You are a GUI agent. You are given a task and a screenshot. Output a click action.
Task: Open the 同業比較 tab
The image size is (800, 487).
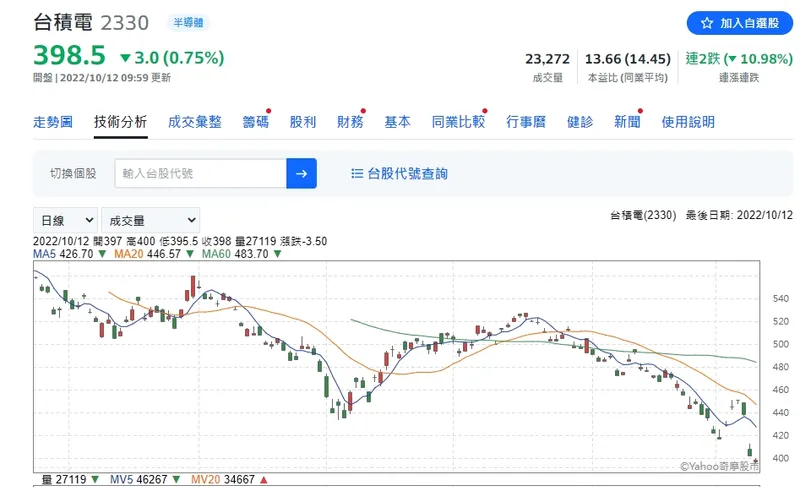[x=458, y=122]
